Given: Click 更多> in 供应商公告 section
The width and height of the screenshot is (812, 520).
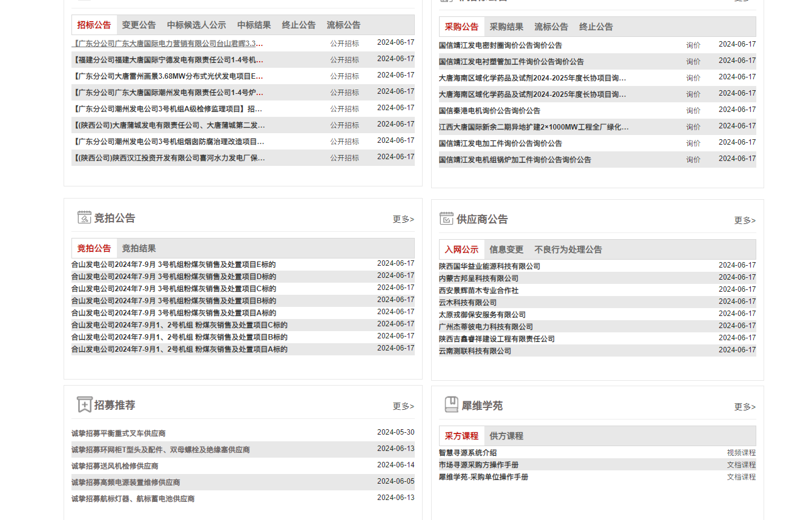Looking at the screenshot, I should coord(745,220).
